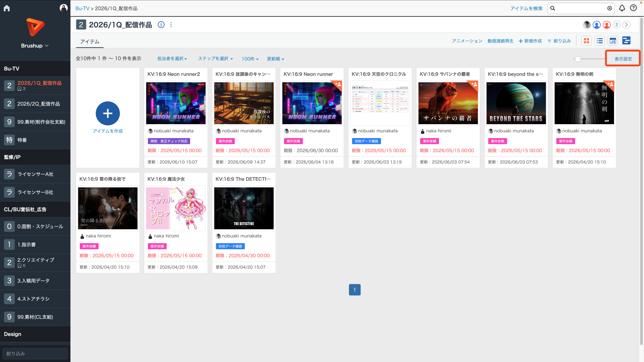This screenshot has height=362, width=644.
Task: Click 絞り込み filter in toolbar
Action: [x=559, y=41]
